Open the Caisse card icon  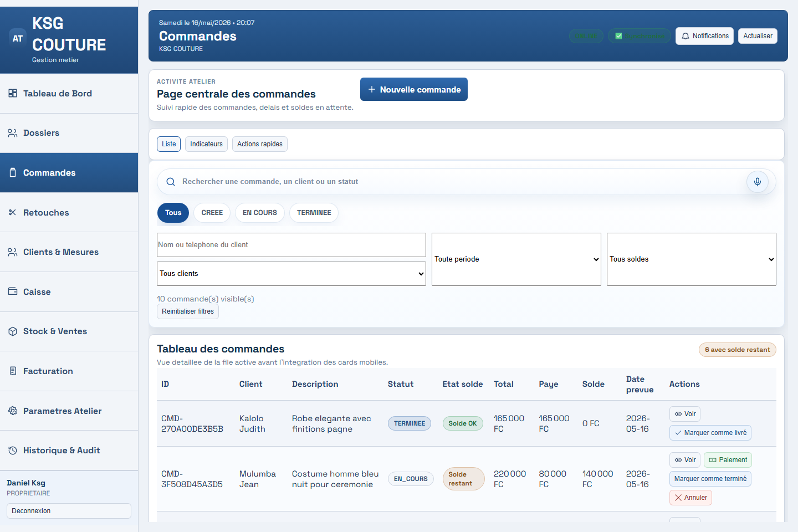[x=13, y=291]
